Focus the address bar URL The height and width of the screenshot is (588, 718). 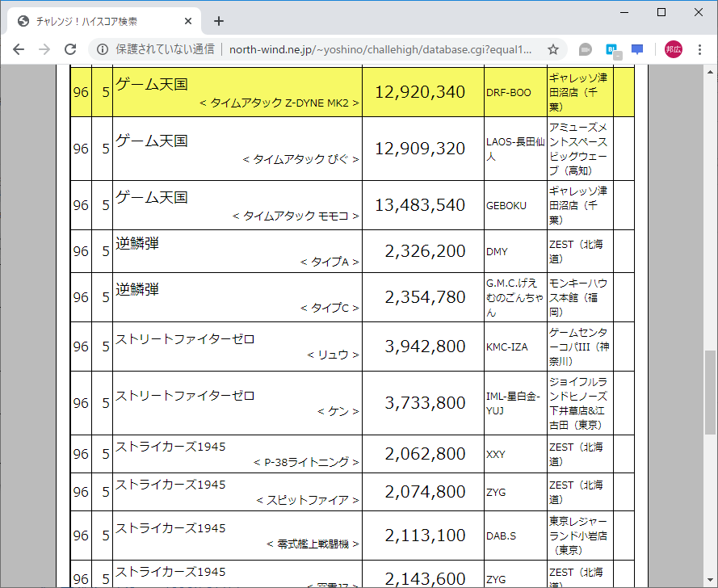(x=380, y=49)
